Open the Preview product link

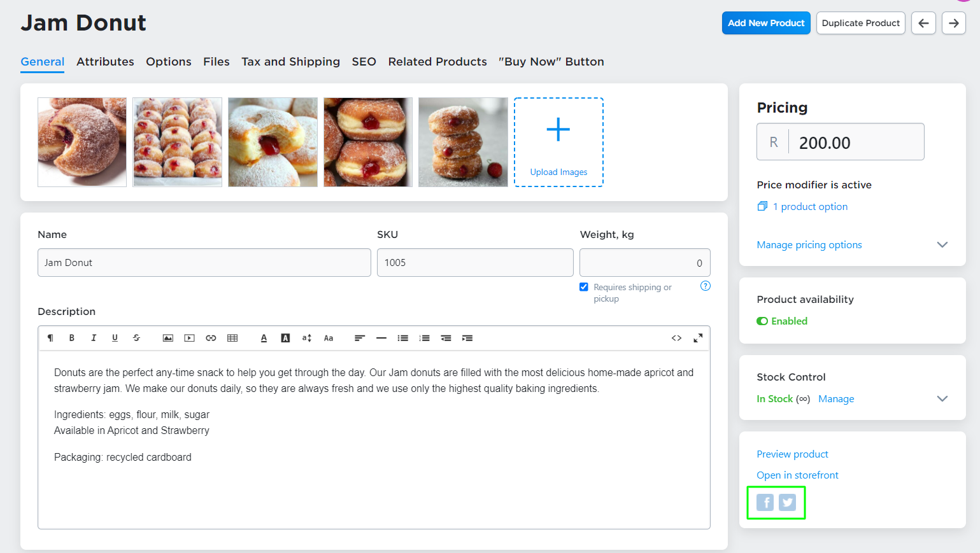pos(792,454)
